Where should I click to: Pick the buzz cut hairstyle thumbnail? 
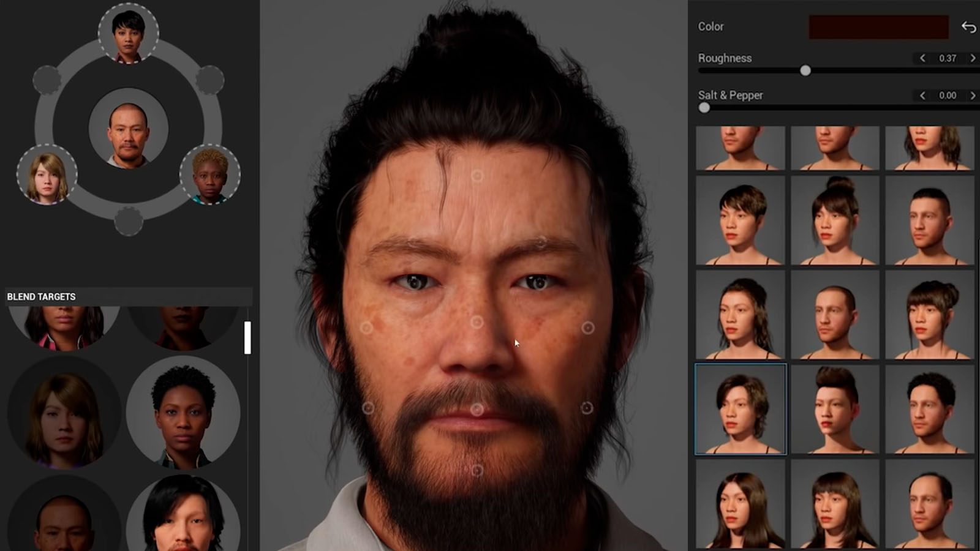835,315
